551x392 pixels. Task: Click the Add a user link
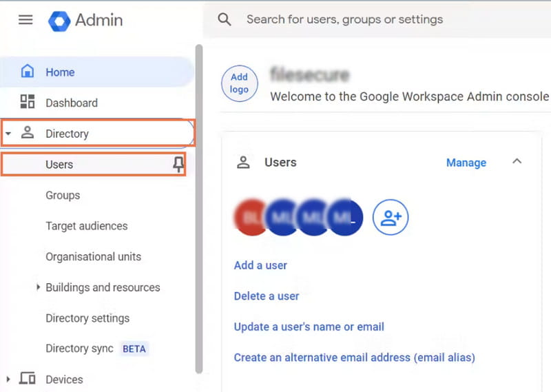pos(260,265)
